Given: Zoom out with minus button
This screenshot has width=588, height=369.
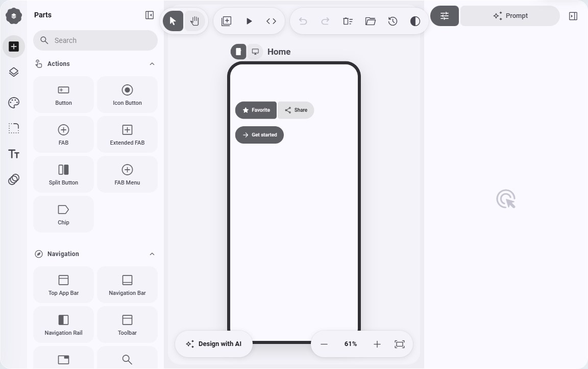Looking at the screenshot, I should point(324,344).
